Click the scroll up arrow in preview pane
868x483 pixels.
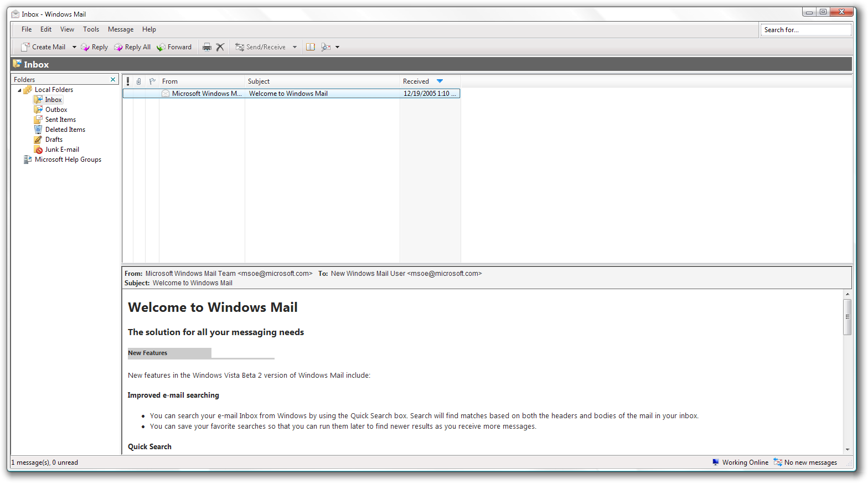point(848,294)
